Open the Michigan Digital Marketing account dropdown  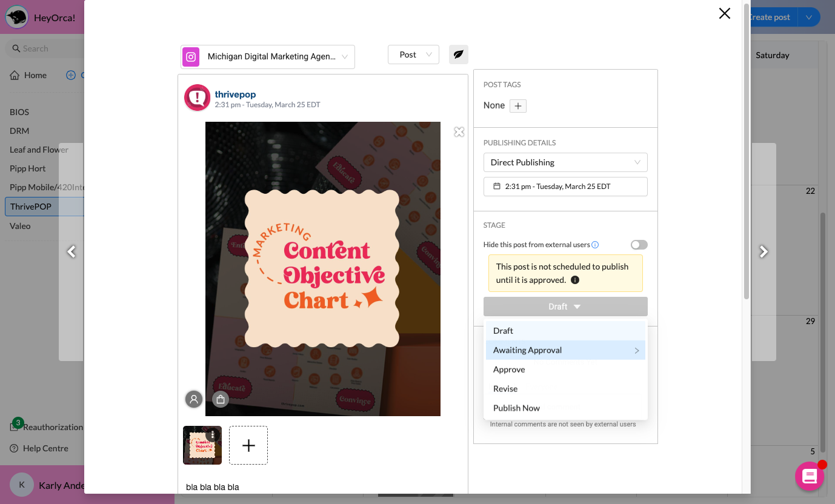tap(268, 57)
